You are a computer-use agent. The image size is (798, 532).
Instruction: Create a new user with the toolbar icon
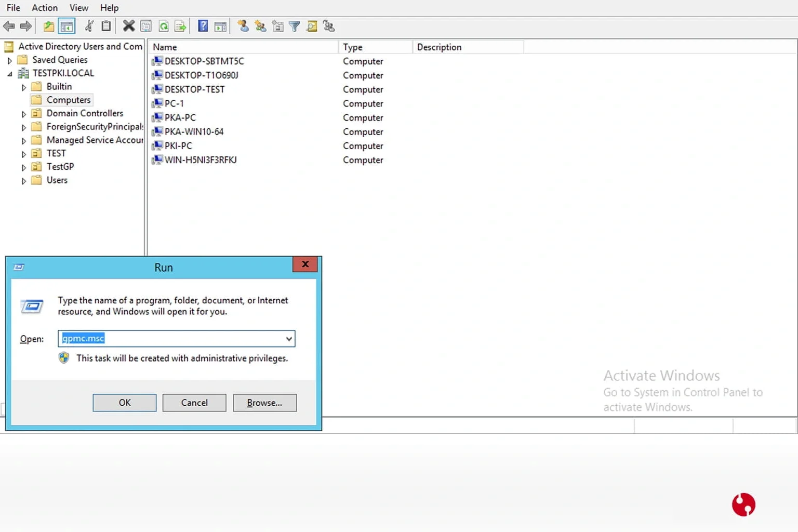click(x=243, y=26)
